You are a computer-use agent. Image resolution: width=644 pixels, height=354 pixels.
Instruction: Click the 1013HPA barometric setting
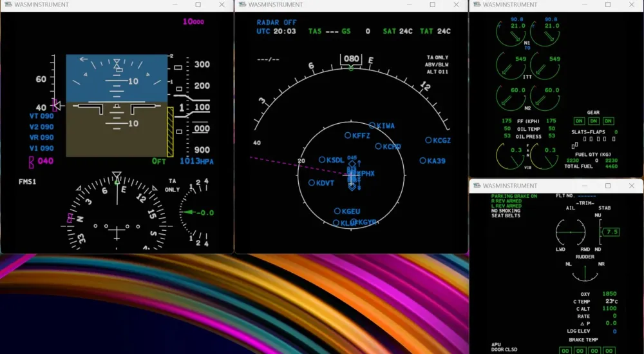click(x=196, y=161)
